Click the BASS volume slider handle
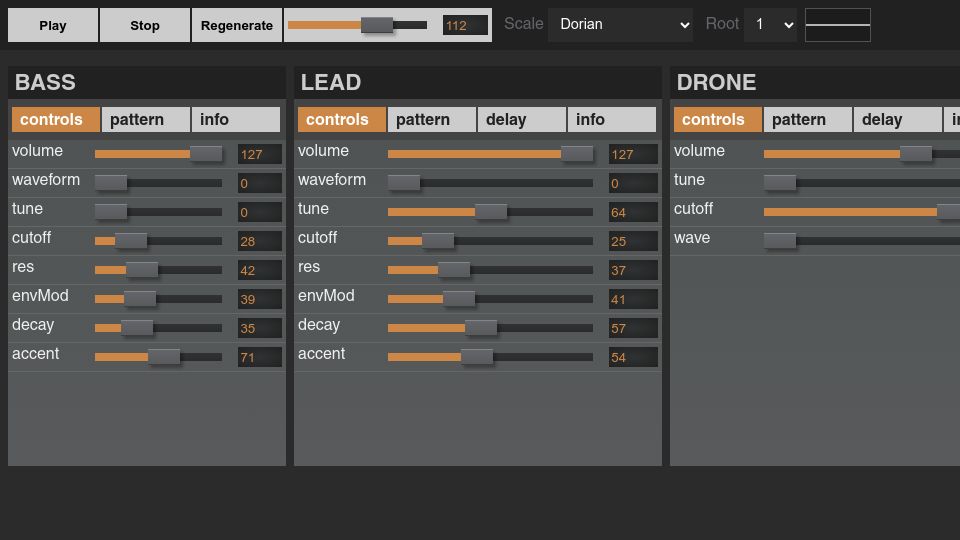 [206, 154]
